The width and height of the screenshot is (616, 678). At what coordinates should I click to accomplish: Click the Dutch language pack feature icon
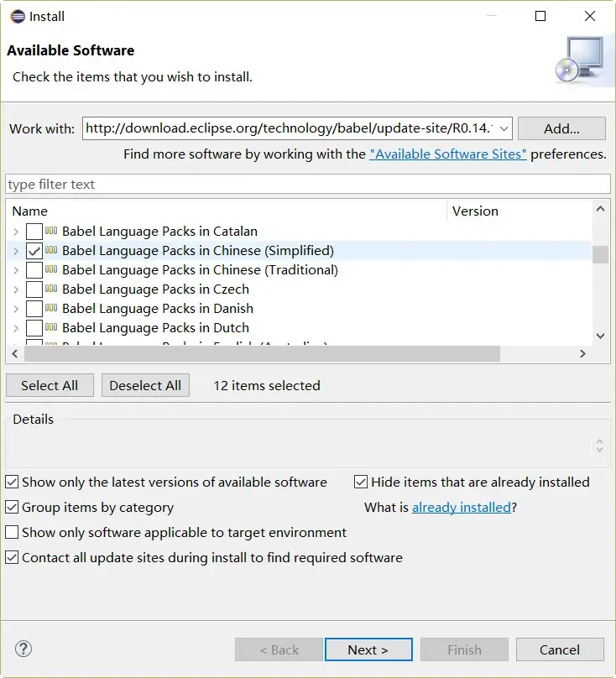(x=51, y=327)
